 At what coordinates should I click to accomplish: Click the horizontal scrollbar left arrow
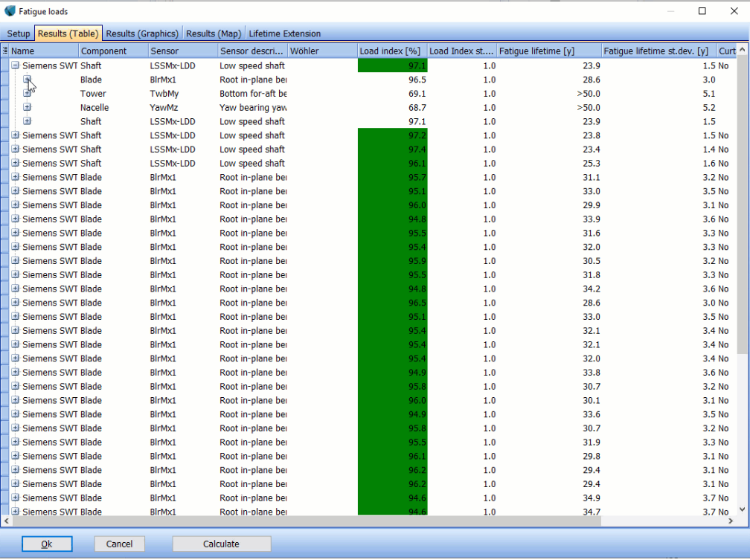coord(6,521)
